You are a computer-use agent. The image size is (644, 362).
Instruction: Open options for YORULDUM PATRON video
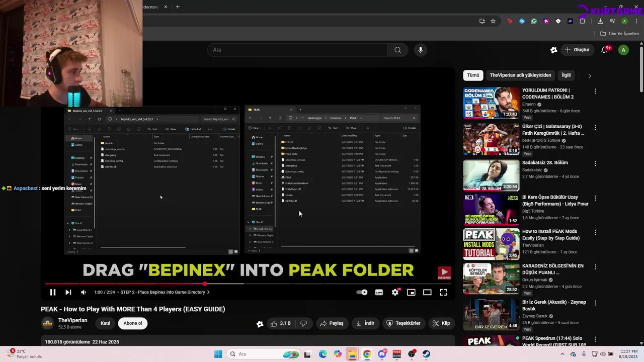(595, 92)
